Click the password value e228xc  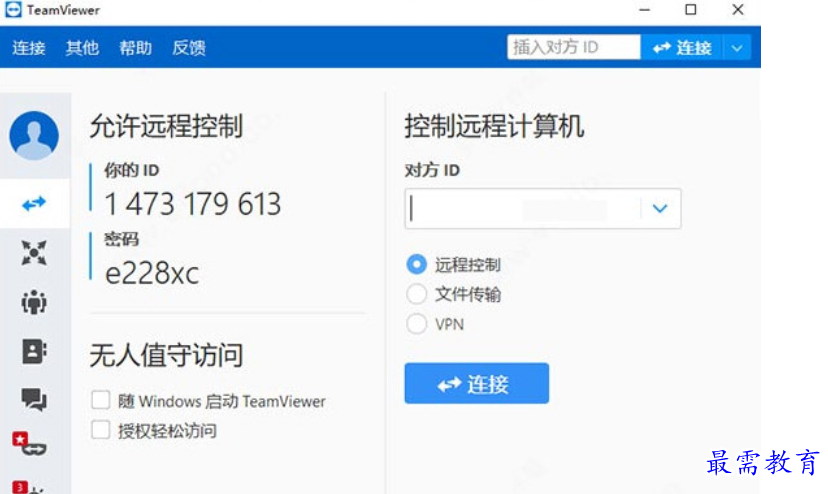[x=152, y=273]
